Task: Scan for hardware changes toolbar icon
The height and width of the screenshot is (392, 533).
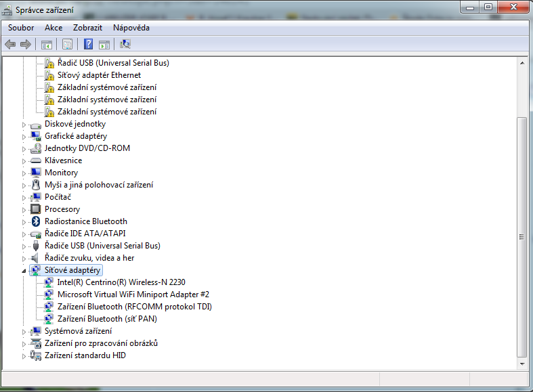Action: (125, 44)
